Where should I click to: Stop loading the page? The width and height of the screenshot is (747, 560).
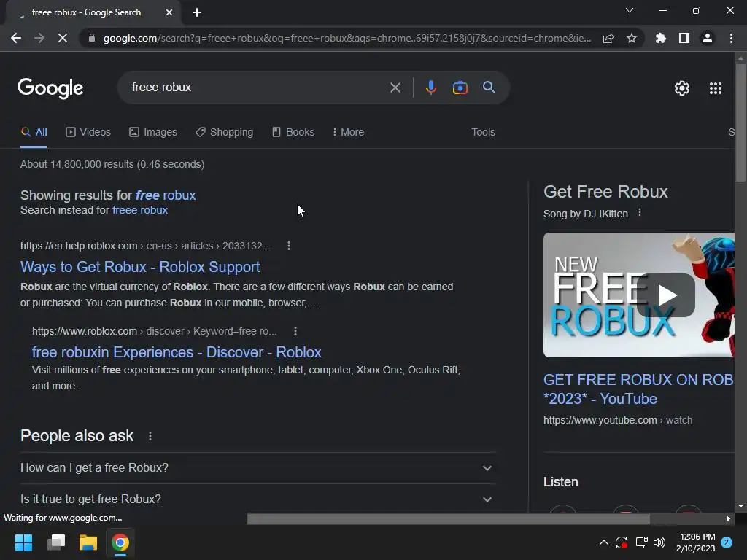pyautogui.click(x=63, y=38)
